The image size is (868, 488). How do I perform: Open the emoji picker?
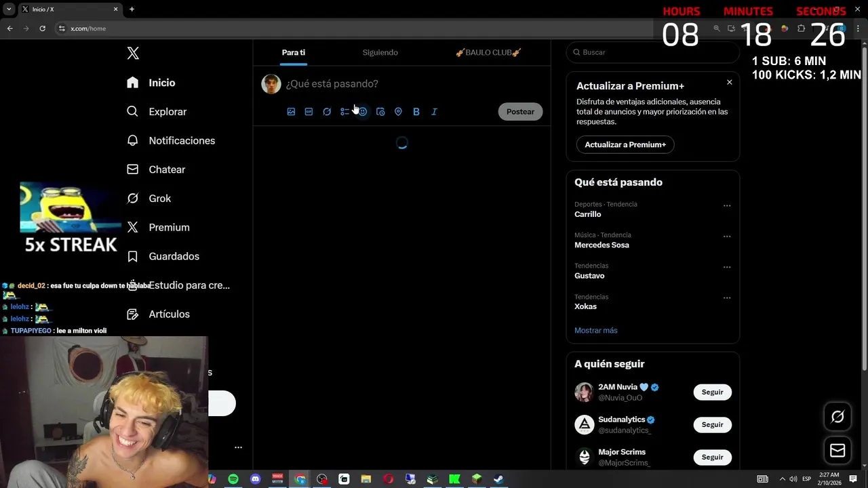tap(363, 112)
